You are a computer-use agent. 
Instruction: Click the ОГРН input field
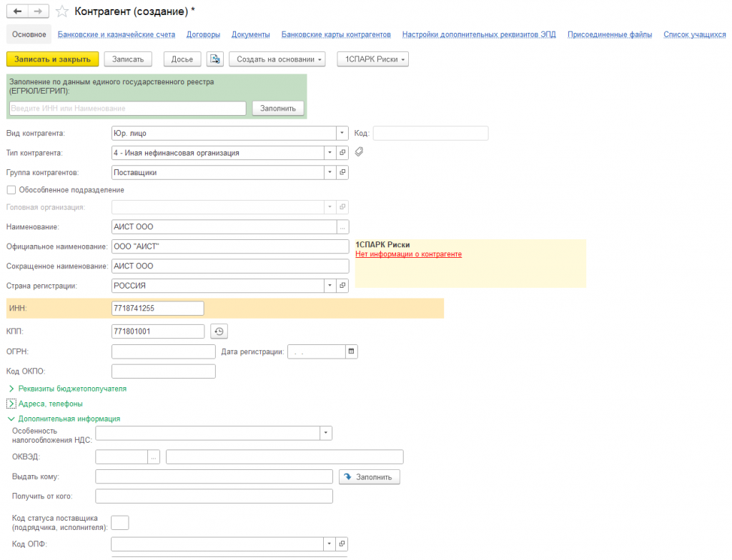pyautogui.click(x=164, y=351)
